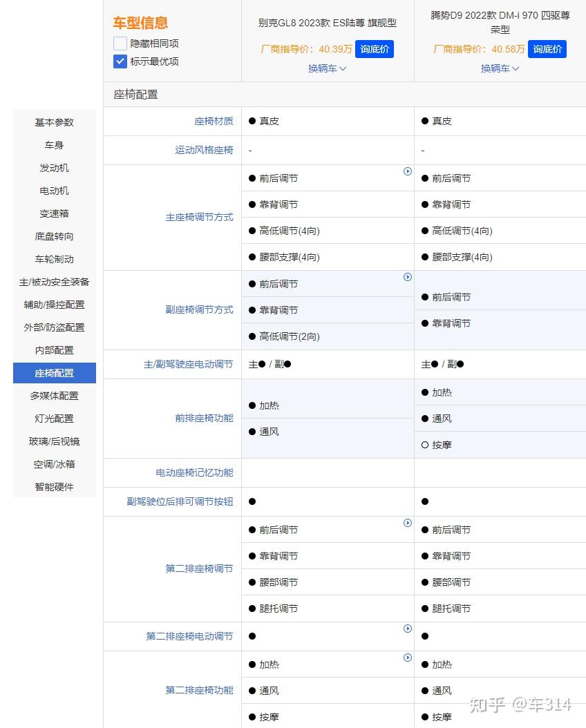
Task: Click the highlighted 座椅配置 tab
Action: click(x=54, y=372)
